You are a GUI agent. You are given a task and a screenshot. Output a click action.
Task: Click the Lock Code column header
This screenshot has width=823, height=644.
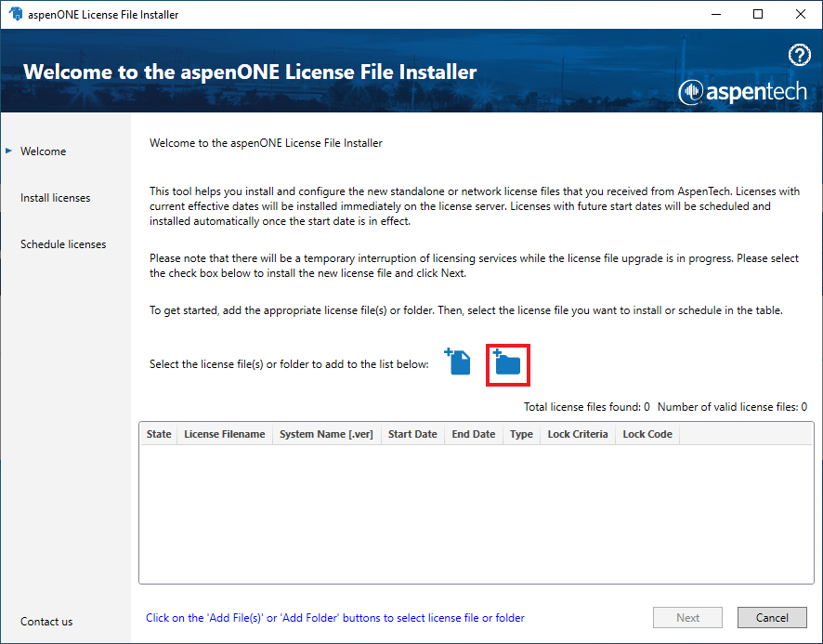(647, 434)
